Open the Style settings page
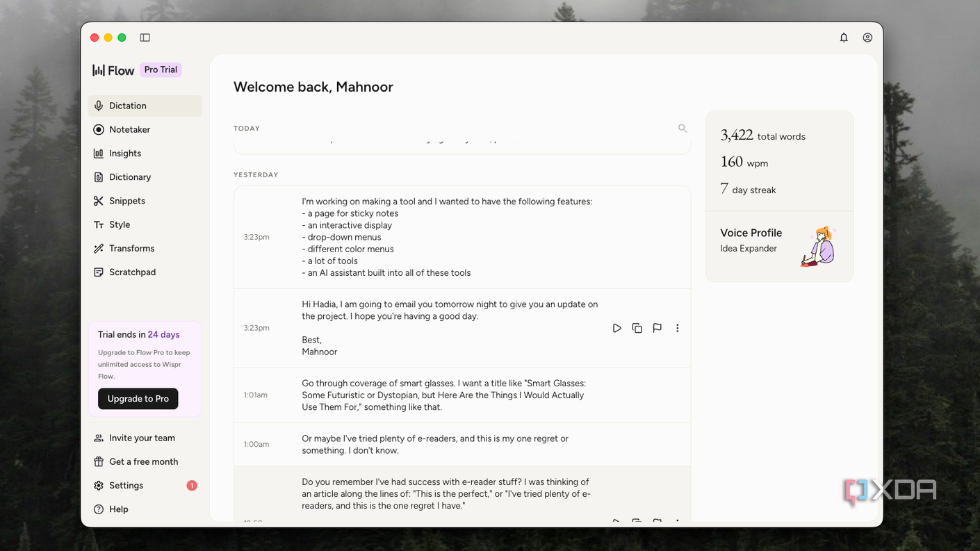Viewport: 980px width, 551px height. coord(145,224)
